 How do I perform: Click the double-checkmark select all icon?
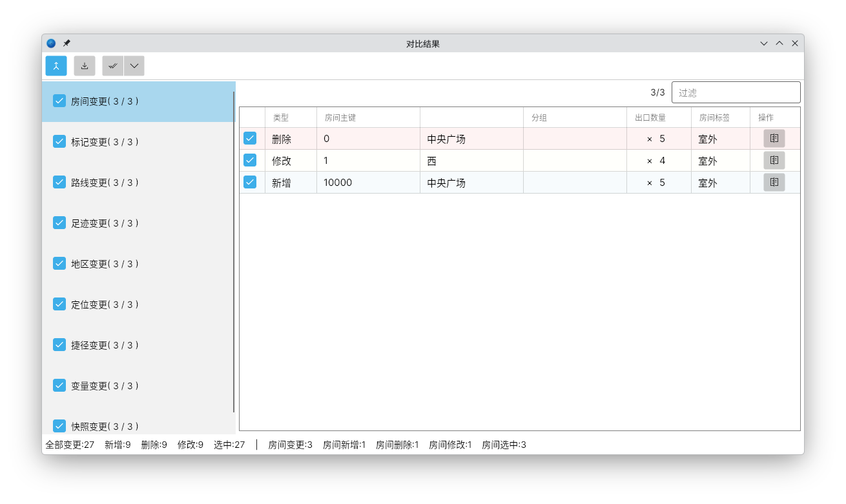pos(113,66)
